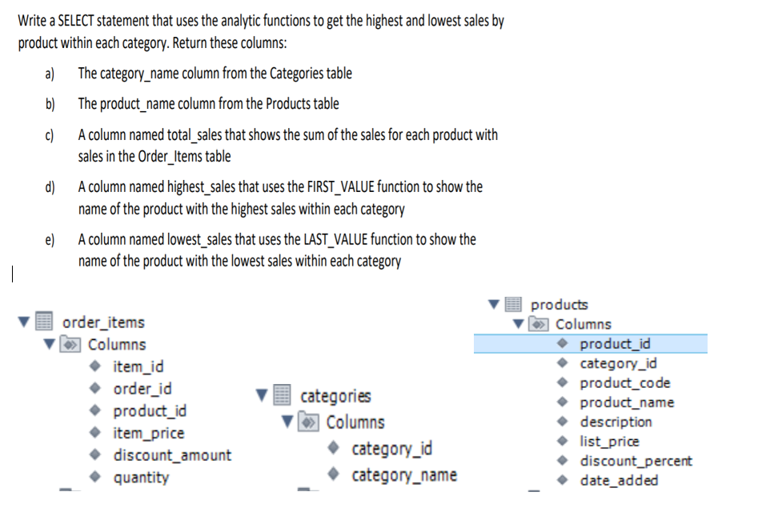The image size is (762, 532).
Task: Select the quantity column in order_items
Action: click(x=142, y=478)
